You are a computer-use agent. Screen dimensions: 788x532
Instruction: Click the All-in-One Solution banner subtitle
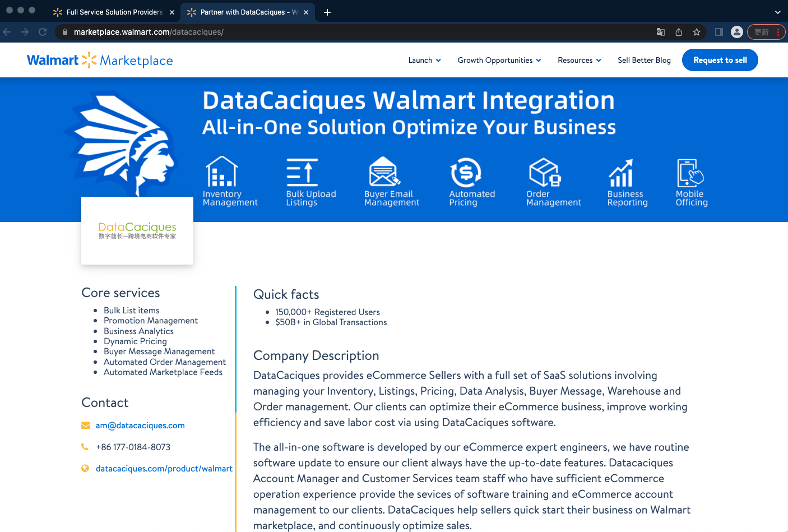(409, 127)
